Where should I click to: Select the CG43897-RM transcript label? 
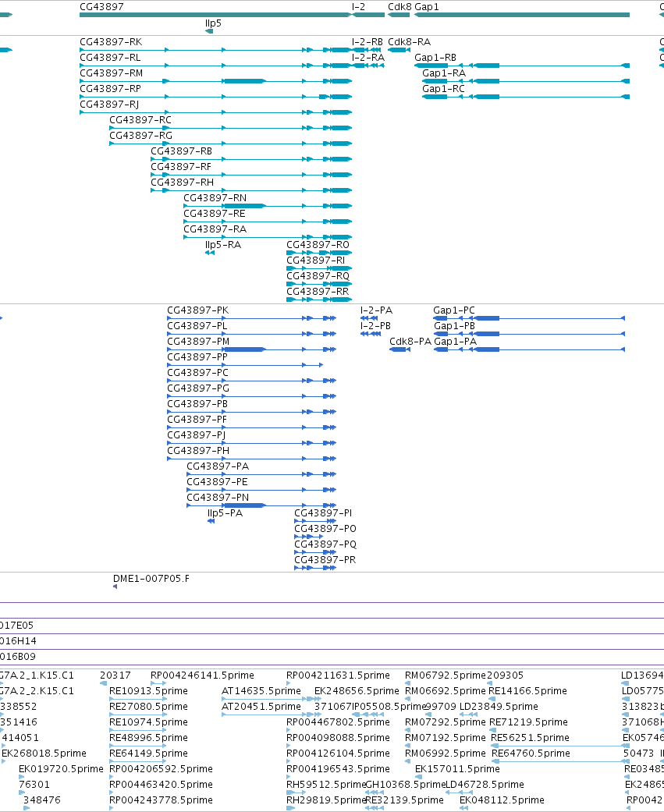pyautogui.click(x=112, y=73)
